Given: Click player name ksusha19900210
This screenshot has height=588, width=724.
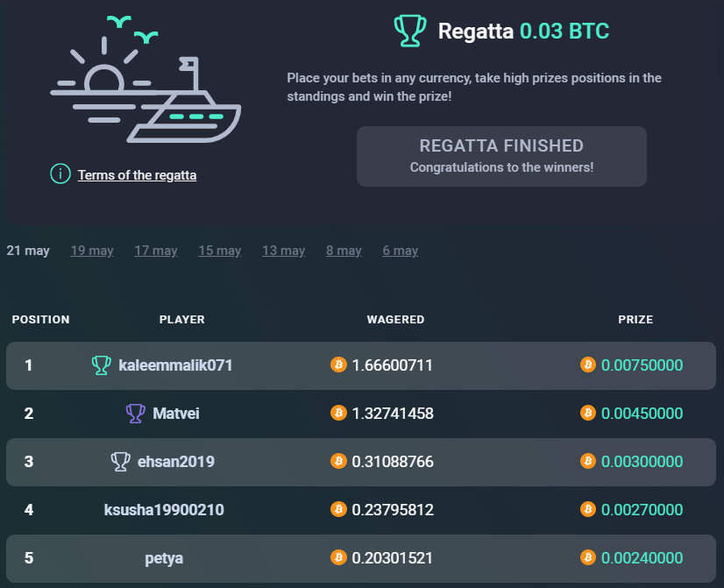Looking at the screenshot, I should point(164,509).
